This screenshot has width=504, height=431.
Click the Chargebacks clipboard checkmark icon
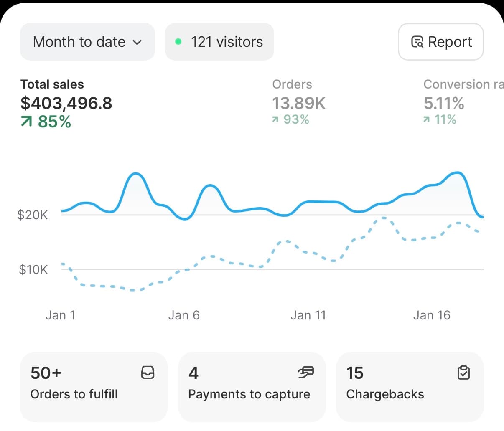point(463,373)
